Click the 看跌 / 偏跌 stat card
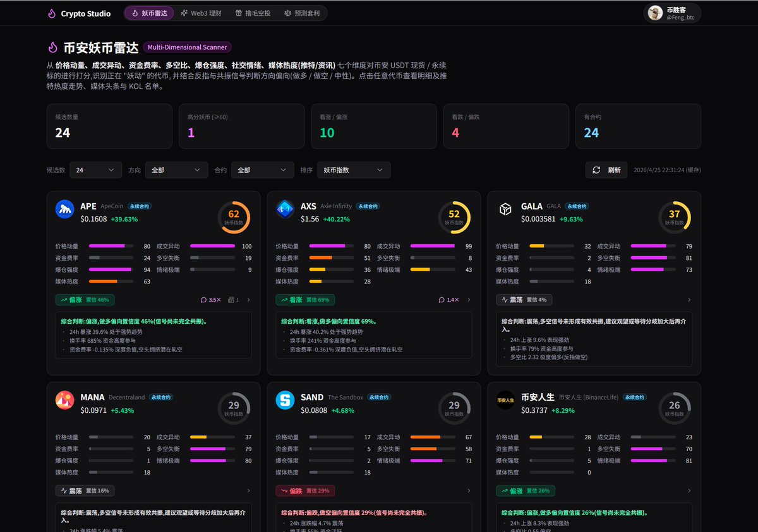758x532 pixels. click(x=506, y=126)
